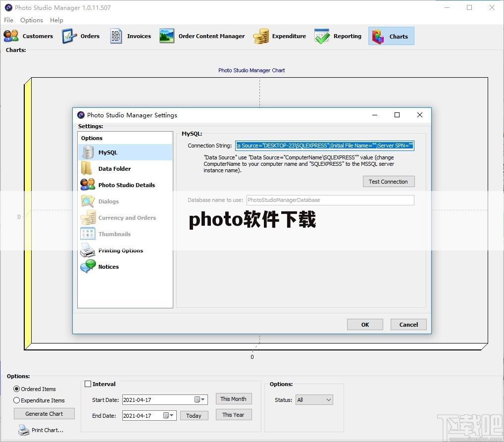Open the Options menu

pyautogui.click(x=32, y=20)
